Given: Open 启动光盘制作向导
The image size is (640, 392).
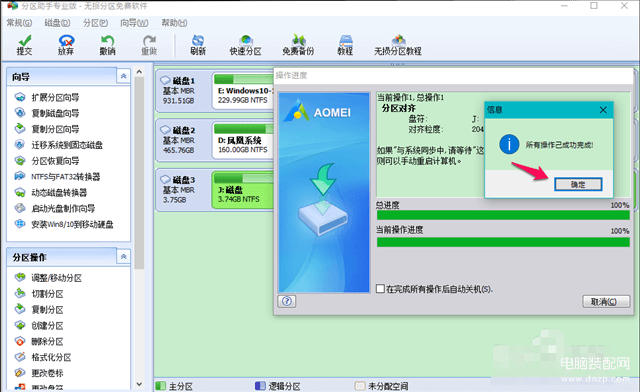Looking at the screenshot, I should [55, 209].
